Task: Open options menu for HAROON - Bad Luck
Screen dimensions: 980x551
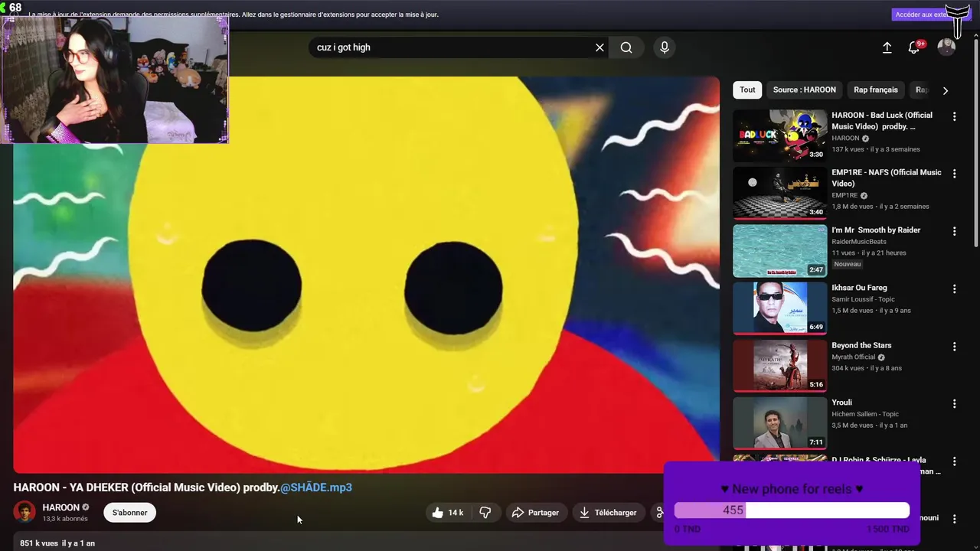Action: [x=954, y=116]
